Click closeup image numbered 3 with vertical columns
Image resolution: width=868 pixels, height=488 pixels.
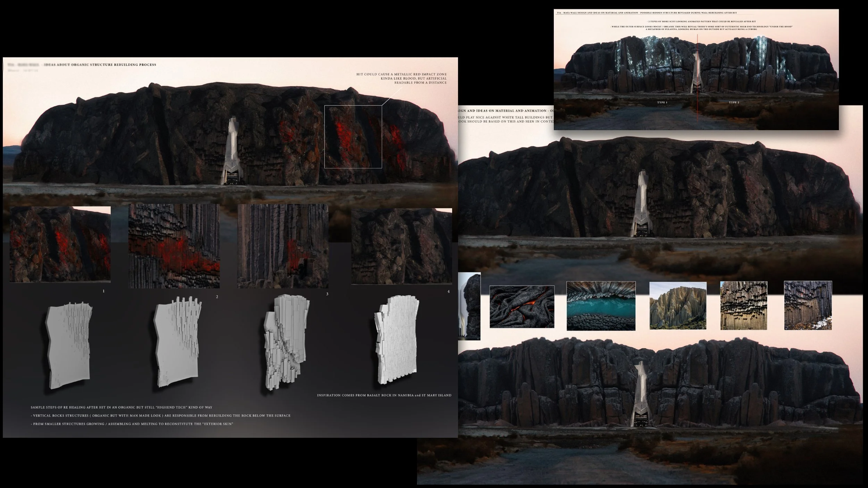(283, 246)
